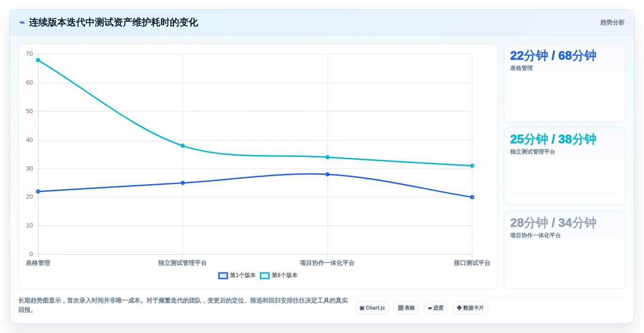Click the blue data point at 20 for 接口测试平台
The height and width of the screenshot is (333, 644).
click(472, 197)
